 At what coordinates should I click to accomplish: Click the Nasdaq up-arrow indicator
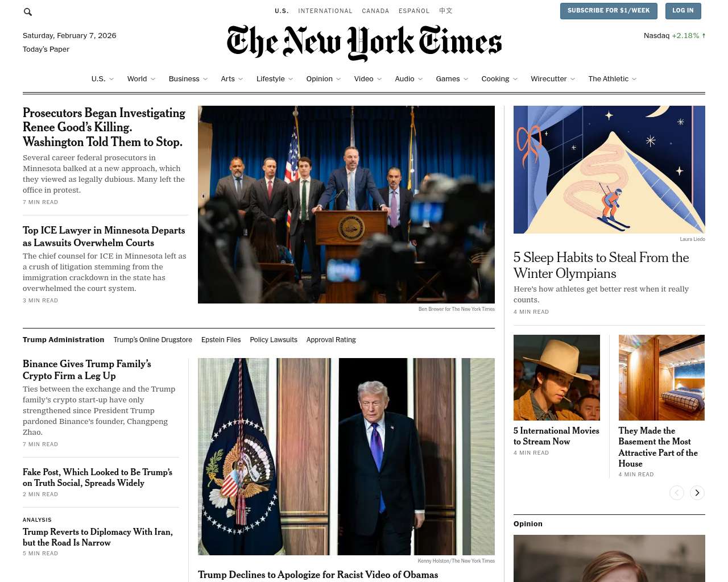[x=704, y=35]
